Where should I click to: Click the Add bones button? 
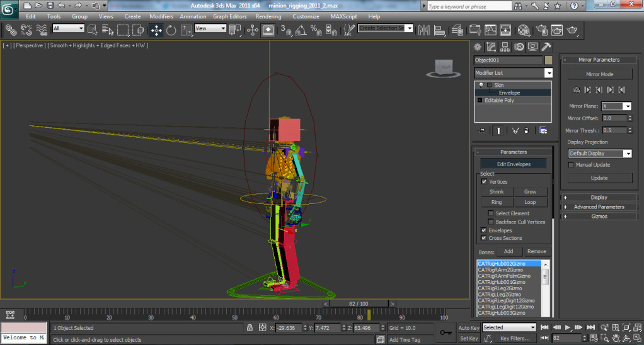tap(509, 251)
